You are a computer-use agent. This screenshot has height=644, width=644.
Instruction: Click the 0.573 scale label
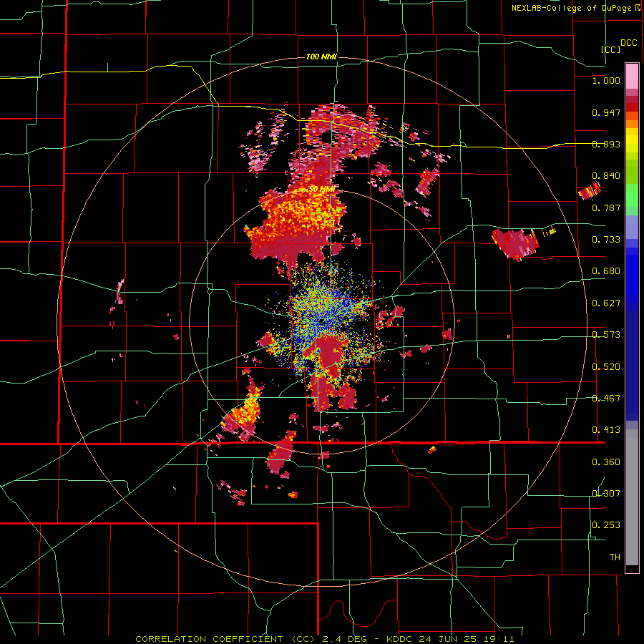606,335
